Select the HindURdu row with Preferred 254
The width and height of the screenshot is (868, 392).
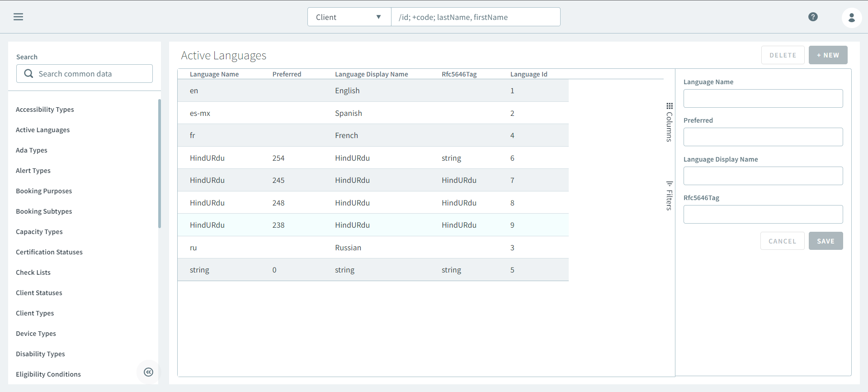tap(373, 158)
